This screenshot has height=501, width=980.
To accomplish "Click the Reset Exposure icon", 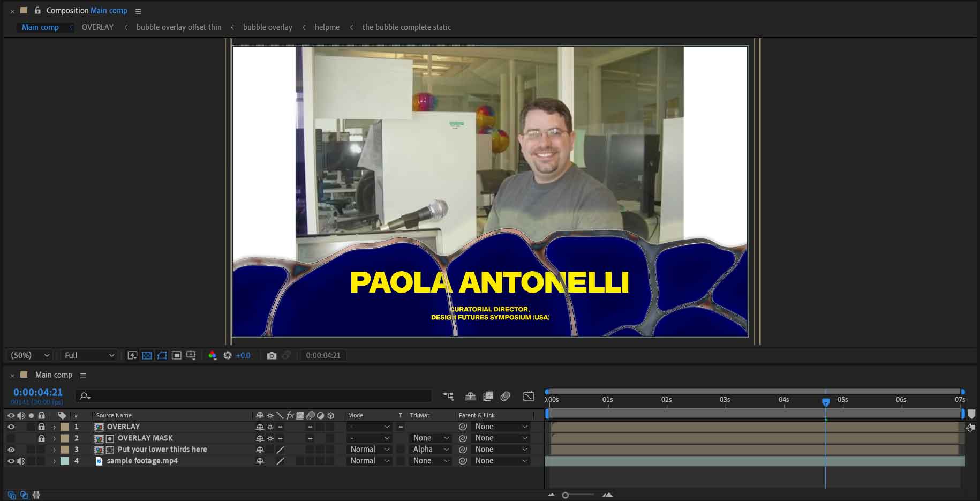I will click(228, 355).
